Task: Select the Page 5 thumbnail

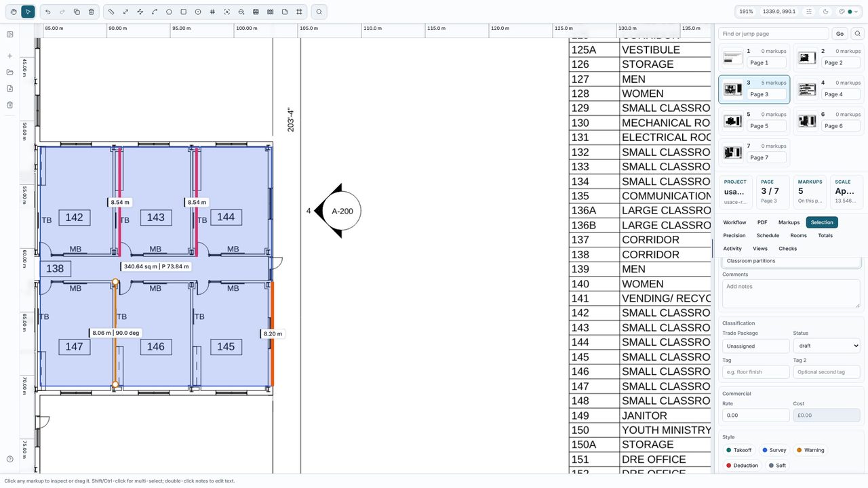Action: (754, 121)
